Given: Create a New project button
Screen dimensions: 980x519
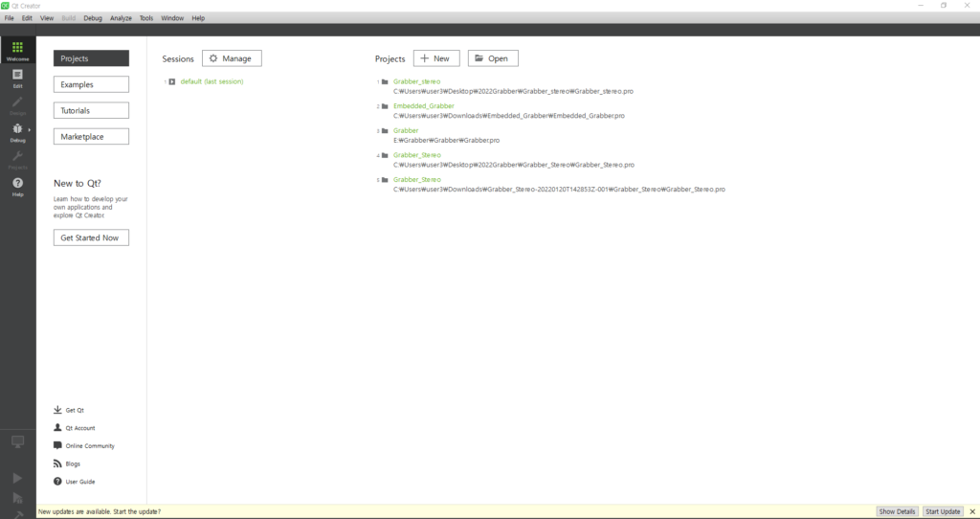Looking at the screenshot, I should pyautogui.click(x=436, y=58).
